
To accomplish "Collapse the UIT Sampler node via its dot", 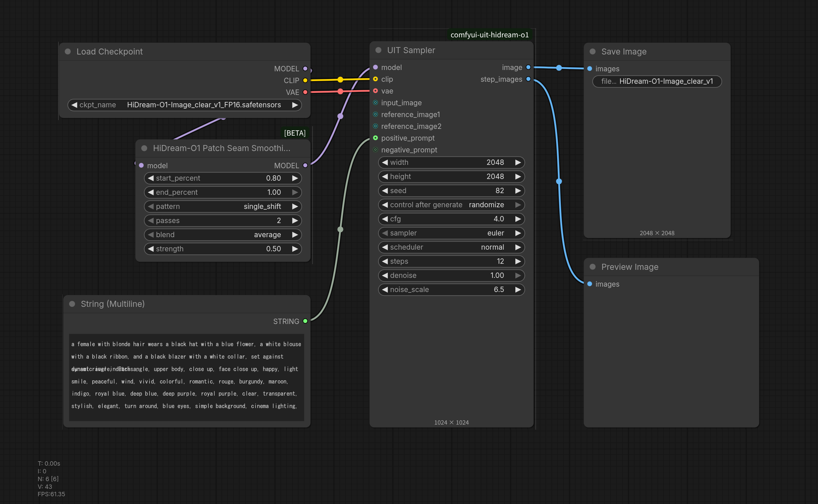I will point(378,50).
